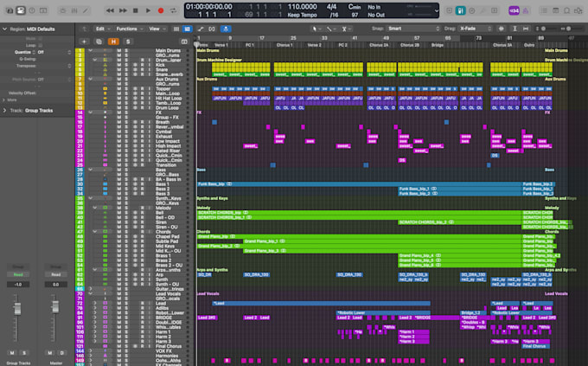Open the Loop Browser icon

[x=567, y=10]
